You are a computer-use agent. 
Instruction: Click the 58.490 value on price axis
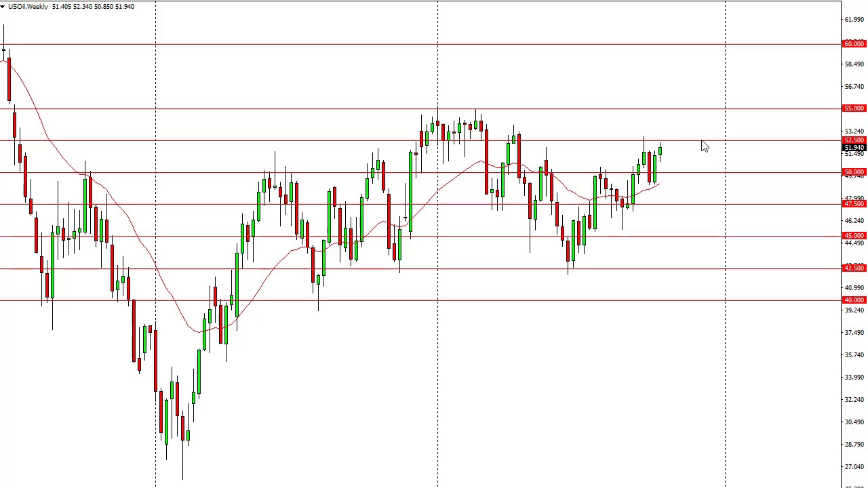pyautogui.click(x=854, y=64)
